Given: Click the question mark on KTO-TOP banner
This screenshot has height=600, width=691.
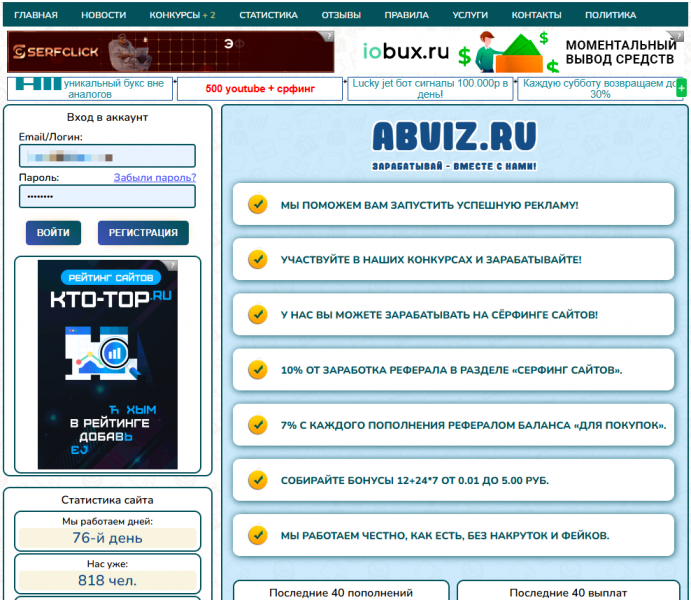Looking at the screenshot, I should pyautogui.click(x=173, y=265).
